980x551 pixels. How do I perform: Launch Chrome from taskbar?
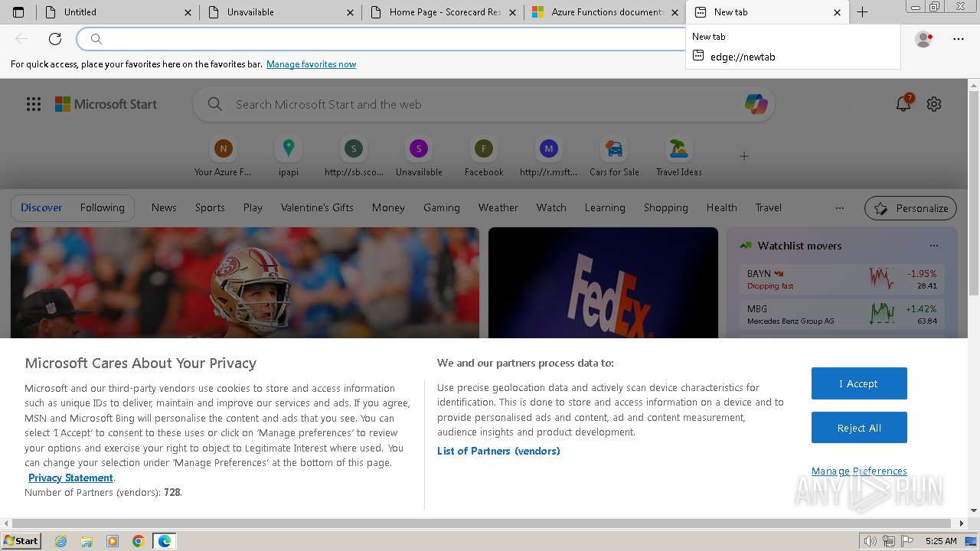(x=139, y=541)
